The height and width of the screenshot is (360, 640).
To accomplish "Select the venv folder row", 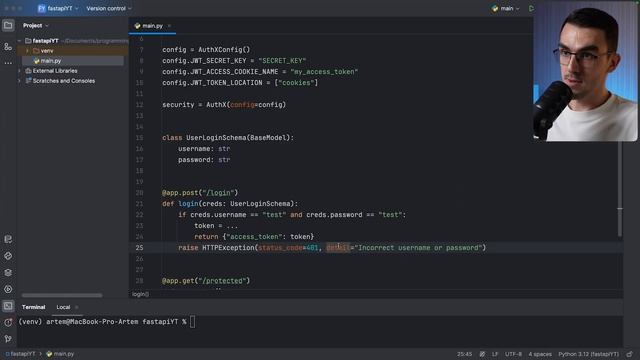I will click(73, 51).
